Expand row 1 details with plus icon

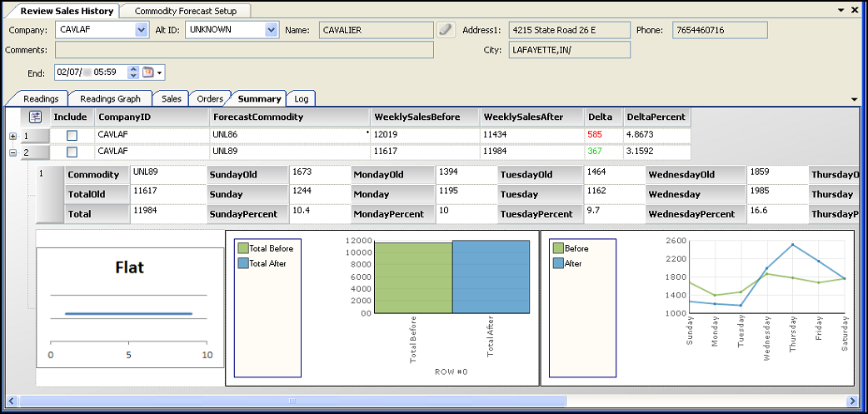(12, 136)
